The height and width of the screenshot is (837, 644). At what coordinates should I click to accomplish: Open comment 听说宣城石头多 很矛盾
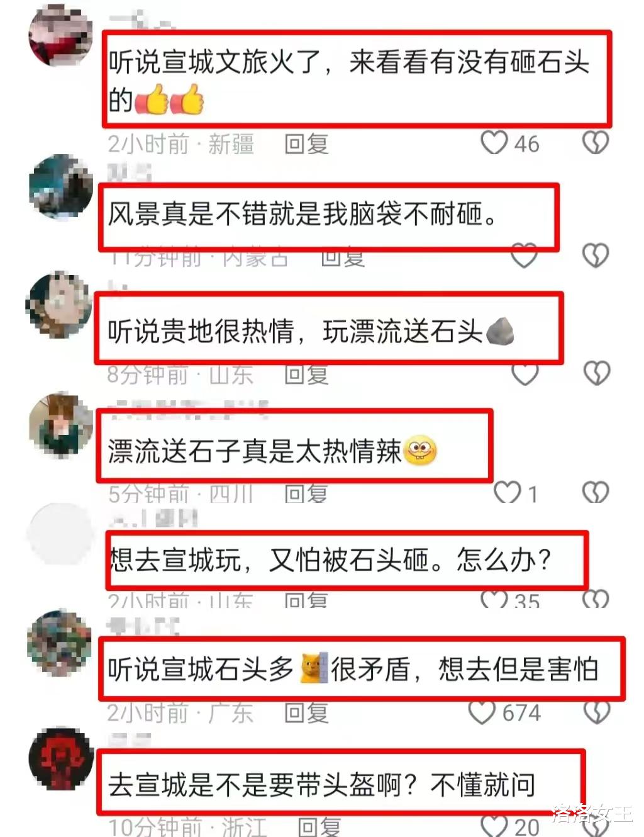[x=353, y=669]
